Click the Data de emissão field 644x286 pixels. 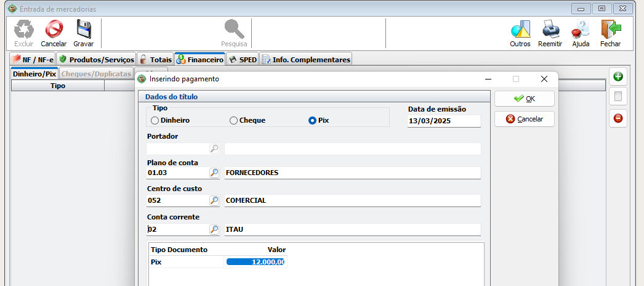[443, 121]
